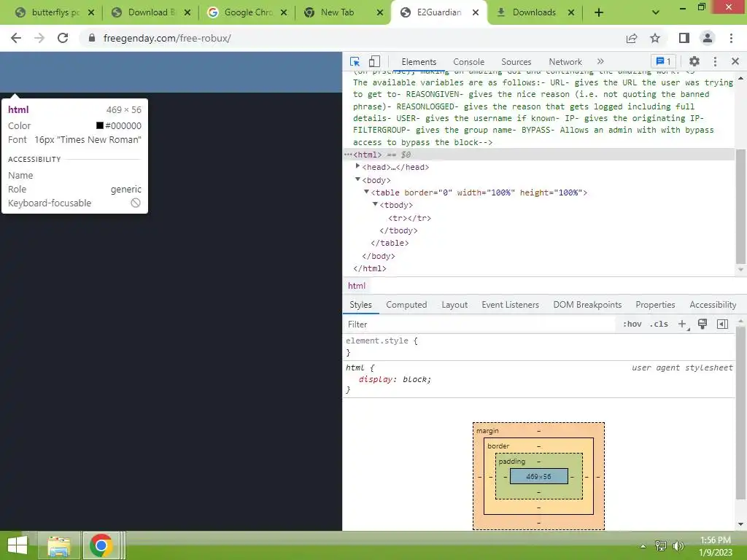The height and width of the screenshot is (560, 747).
Task: View site info lock icon
Action: coord(91,38)
